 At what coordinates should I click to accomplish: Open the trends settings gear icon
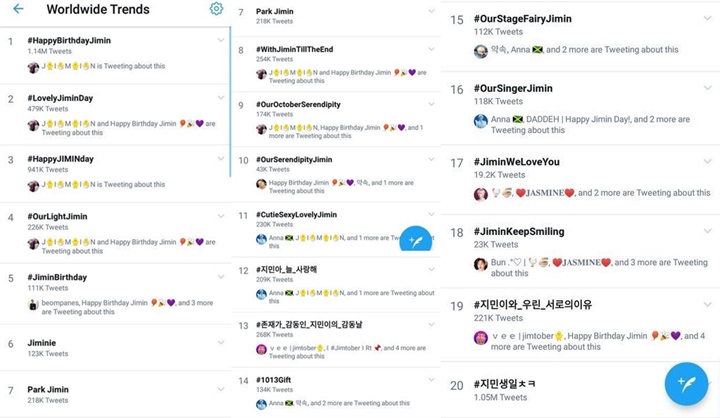click(x=216, y=9)
